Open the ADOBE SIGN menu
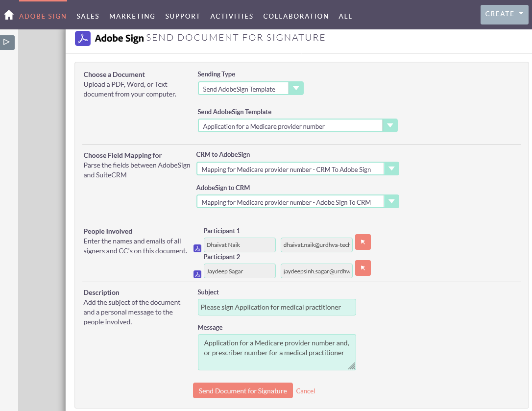 [x=43, y=16]
